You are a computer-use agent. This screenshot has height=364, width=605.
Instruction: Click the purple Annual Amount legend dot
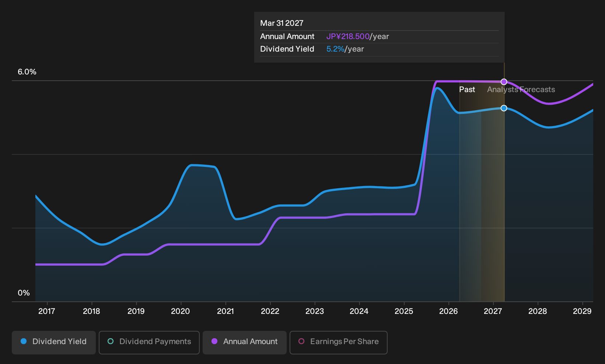click(x=214, y=342)
